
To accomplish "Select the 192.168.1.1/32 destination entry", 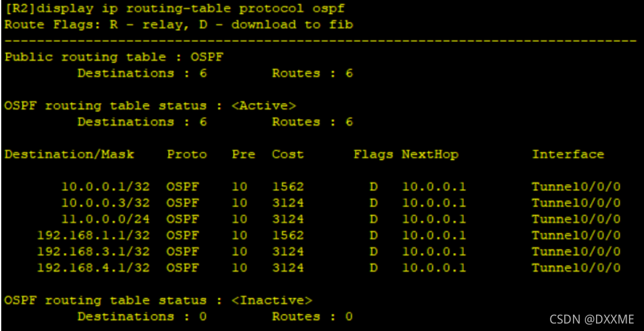I will (x=93, y=235).
